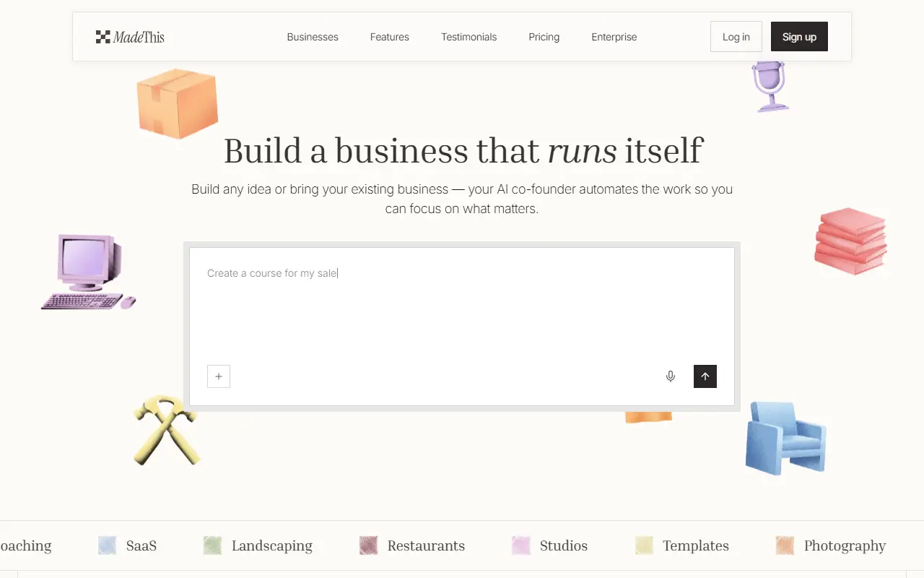Click the Log in button
The height and width of the screenshot is (578, 924).
(x=736, y=37)
